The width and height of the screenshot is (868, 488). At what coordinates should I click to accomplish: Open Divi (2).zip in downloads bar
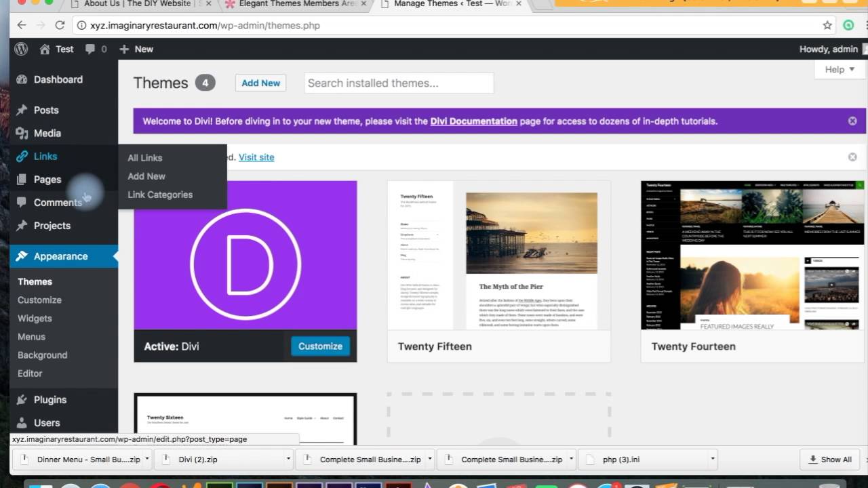218,459
